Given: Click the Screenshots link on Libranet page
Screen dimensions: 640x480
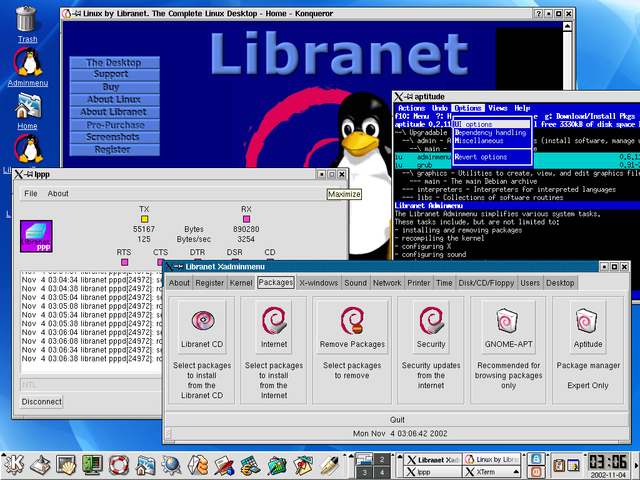Looking at the screenshot, I should click(114, 137).
